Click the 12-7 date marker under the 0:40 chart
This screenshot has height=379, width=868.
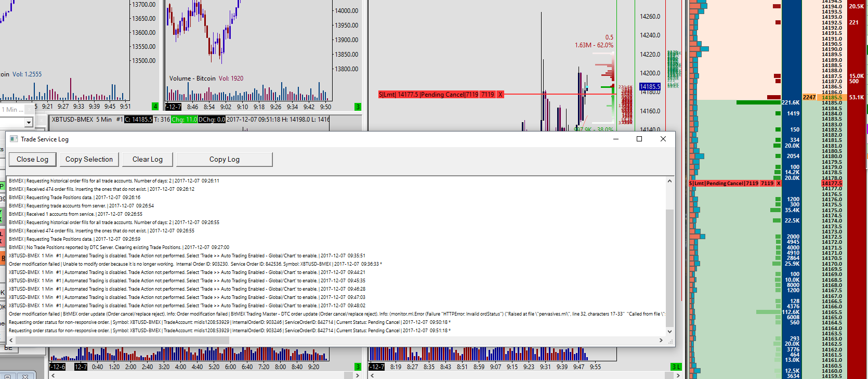coord(81,367)
